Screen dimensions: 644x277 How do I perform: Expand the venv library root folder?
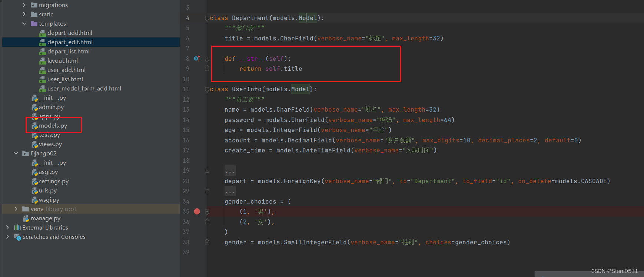pyautogui.click(x=16, y=209)
